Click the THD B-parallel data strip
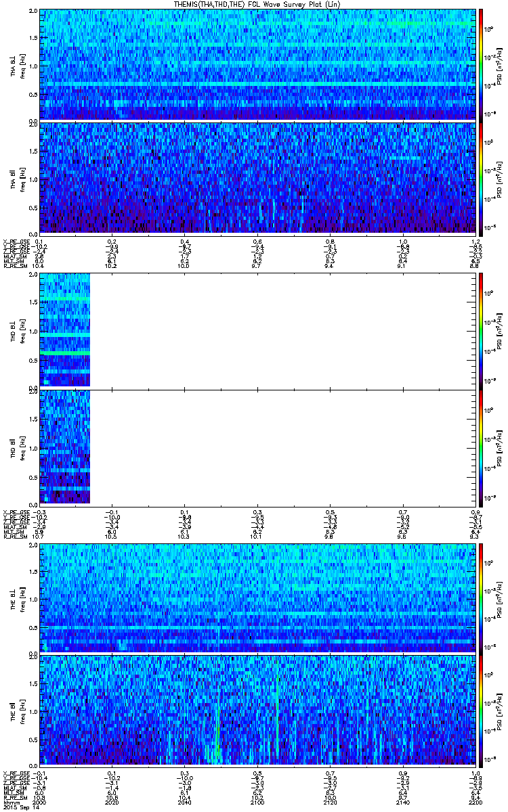 (x=65, y=447)
